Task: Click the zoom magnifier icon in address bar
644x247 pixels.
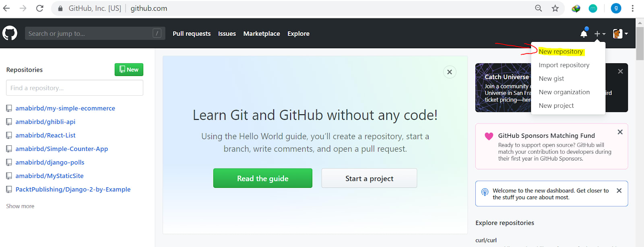Action: (538, 8)
